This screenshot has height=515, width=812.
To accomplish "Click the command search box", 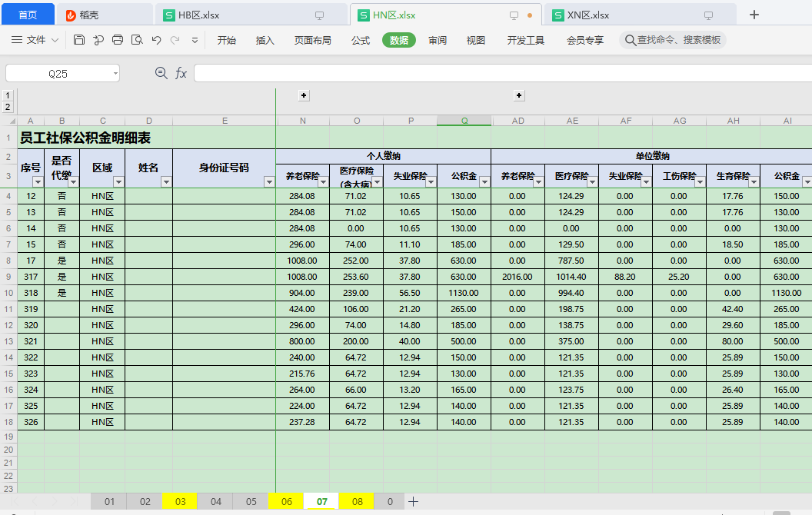I will coord(673,40).
